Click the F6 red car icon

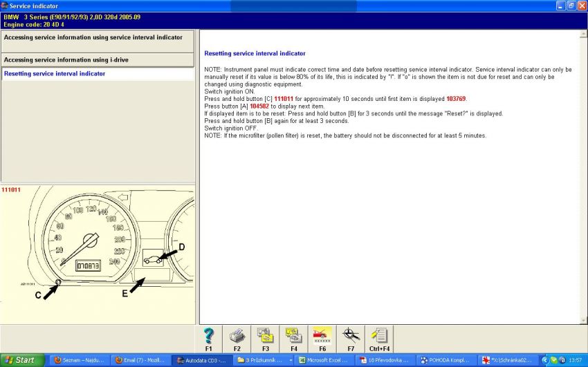tap(322, 339)
